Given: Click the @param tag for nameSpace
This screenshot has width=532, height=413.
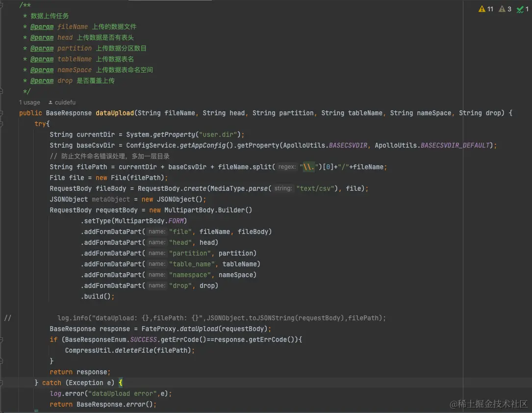Looking at the screenshot, I should 42,70.
